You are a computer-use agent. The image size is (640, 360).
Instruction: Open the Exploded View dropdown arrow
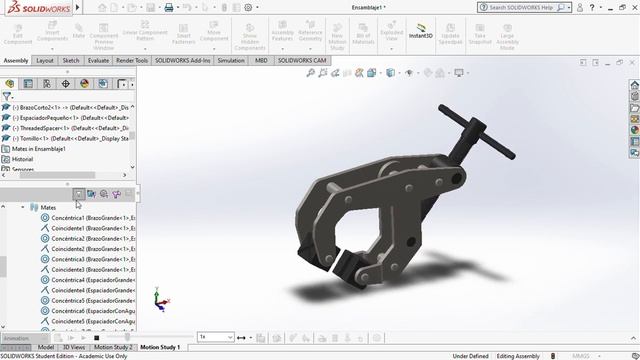391,49
